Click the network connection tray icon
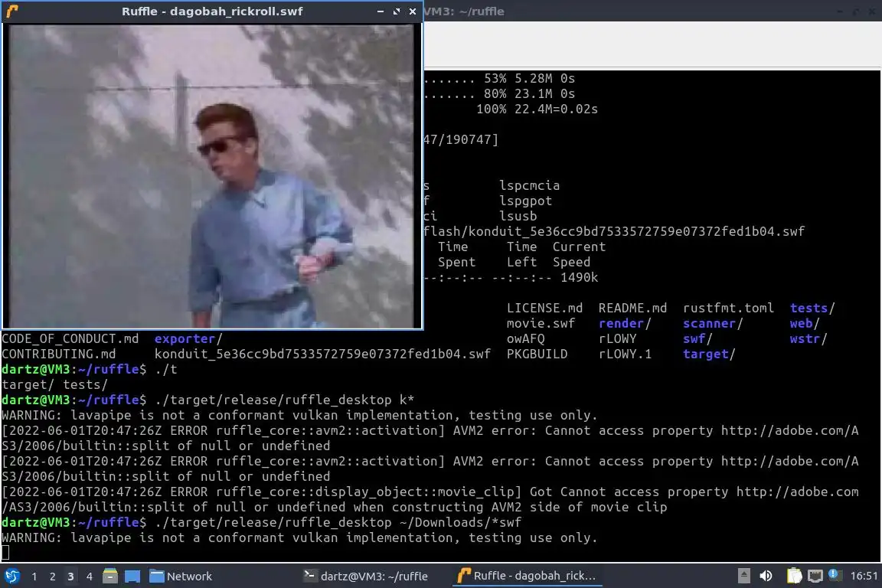 815,576
